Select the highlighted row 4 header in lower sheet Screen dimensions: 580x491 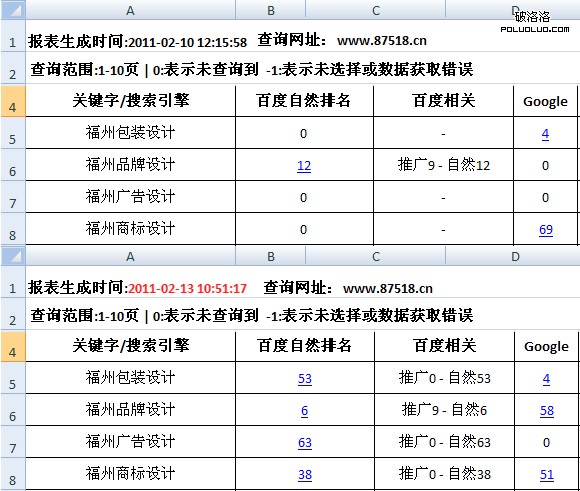(13, 346)
